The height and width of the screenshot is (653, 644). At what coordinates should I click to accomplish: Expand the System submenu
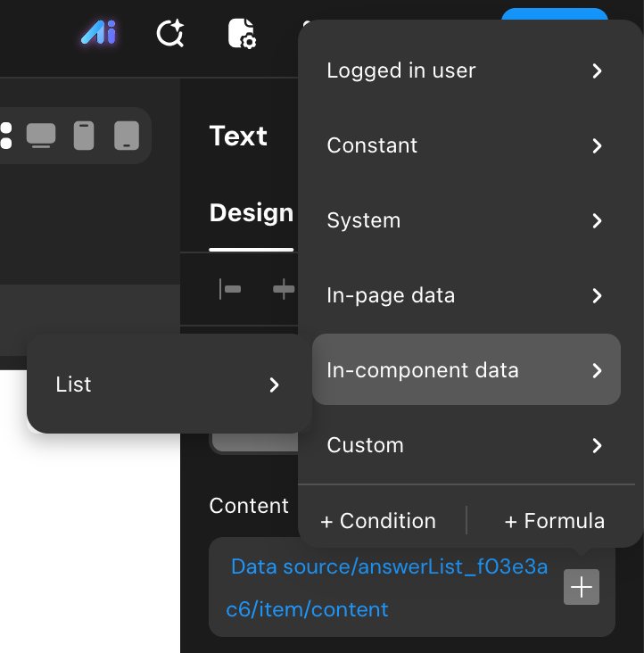click(466, 220)
